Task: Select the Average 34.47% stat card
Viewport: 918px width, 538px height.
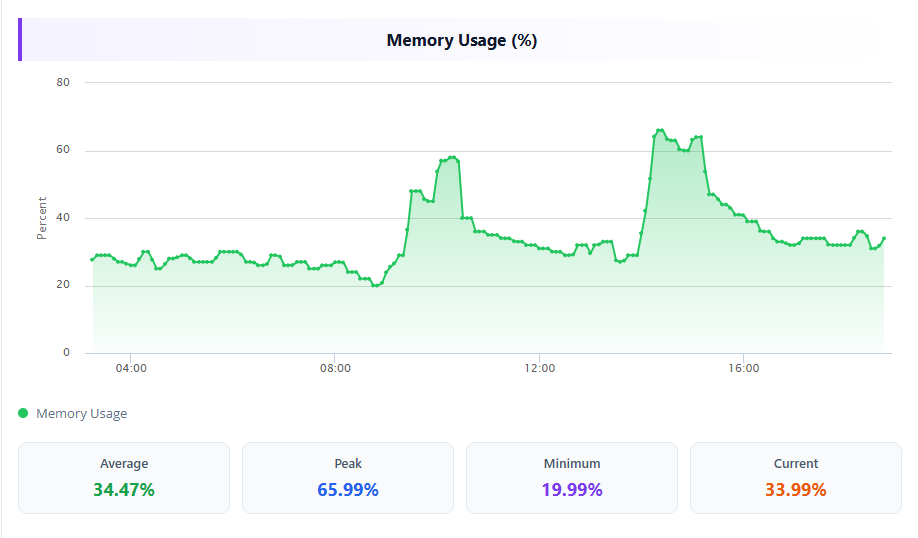Action: point(124,478)
